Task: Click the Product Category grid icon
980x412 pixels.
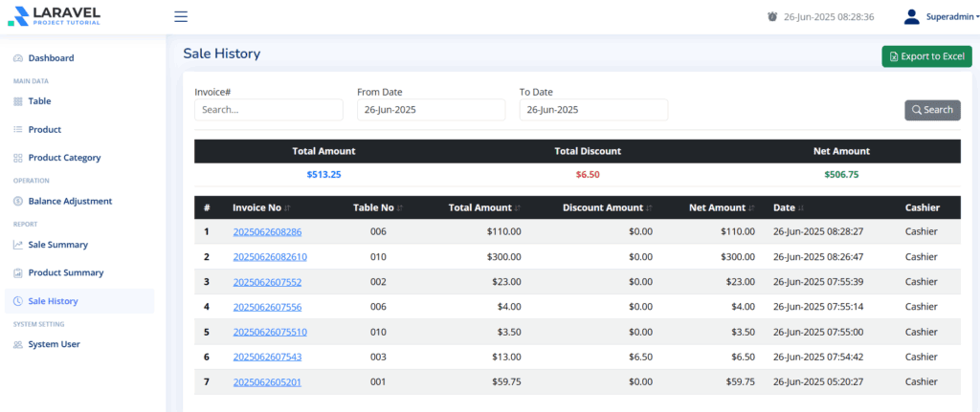Action: pyautogui.click(x=18, y=158)
